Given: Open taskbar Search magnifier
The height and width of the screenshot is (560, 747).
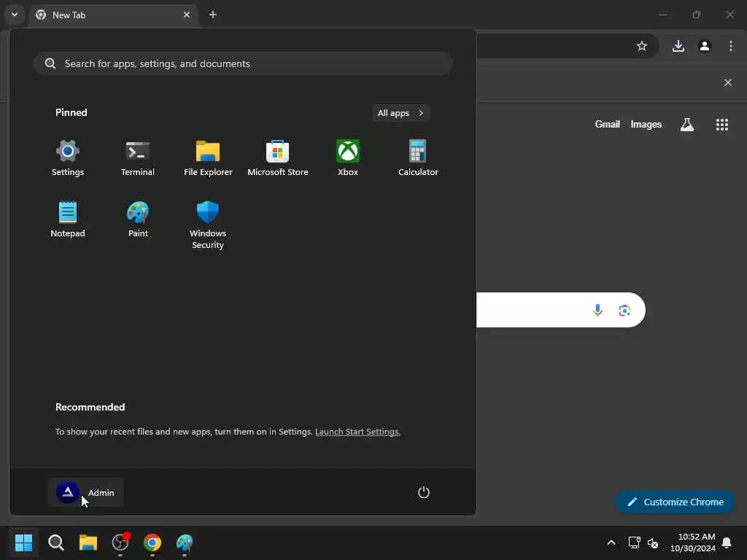Looking at the screenshot, I should point(55,542).
